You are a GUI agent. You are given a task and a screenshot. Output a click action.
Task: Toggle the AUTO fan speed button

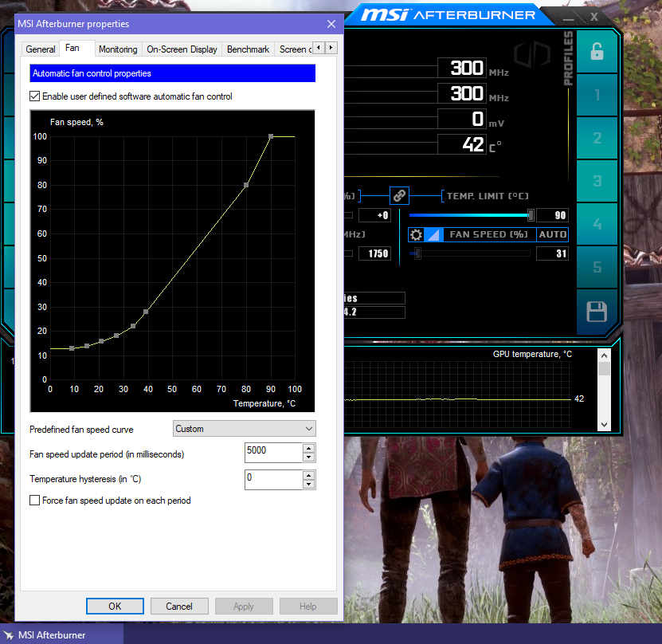point(552,234)
